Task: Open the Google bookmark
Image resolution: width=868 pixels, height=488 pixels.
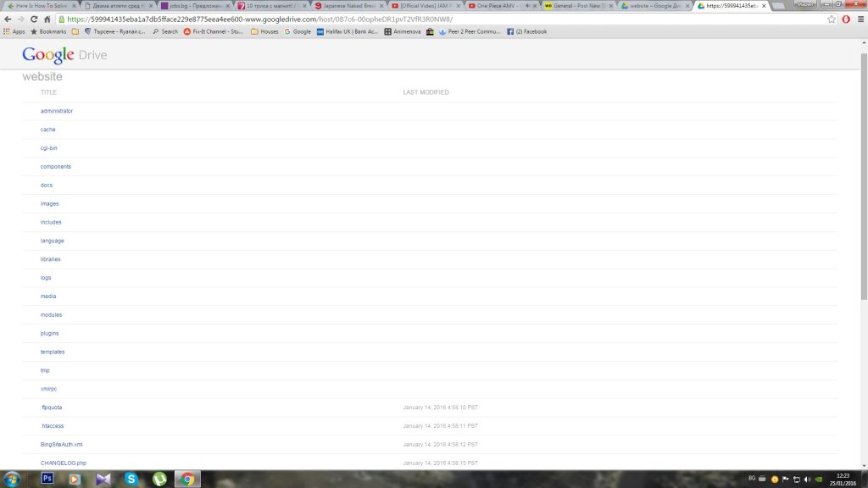Action: tap(298, 31)
